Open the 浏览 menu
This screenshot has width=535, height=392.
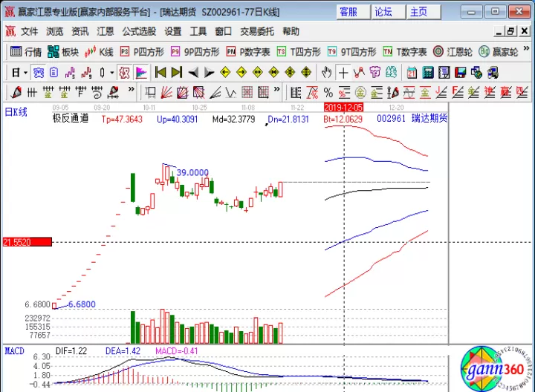tap(54, 31)
